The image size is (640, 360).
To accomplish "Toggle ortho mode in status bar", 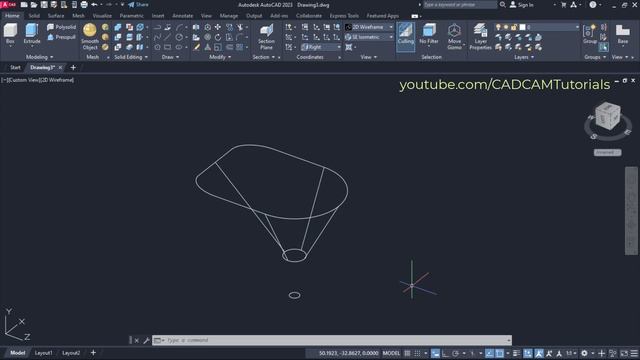I will [445, 353].
